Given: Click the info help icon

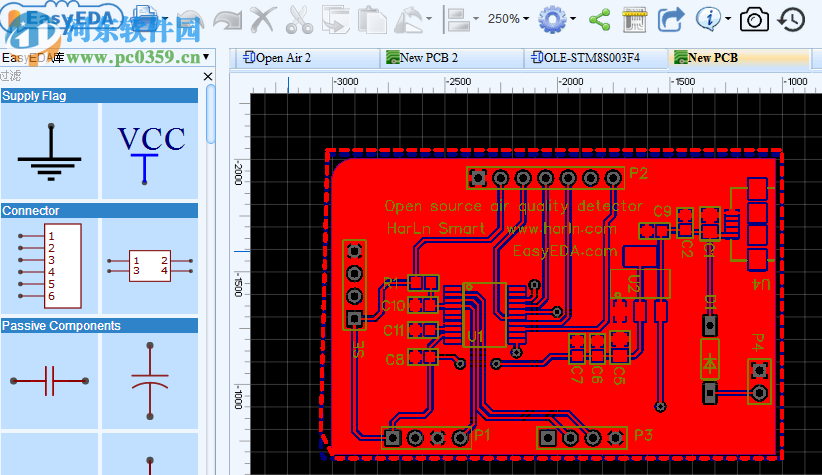Looking at the screenshot, I should pyautogui.click(x=708, y=18).
